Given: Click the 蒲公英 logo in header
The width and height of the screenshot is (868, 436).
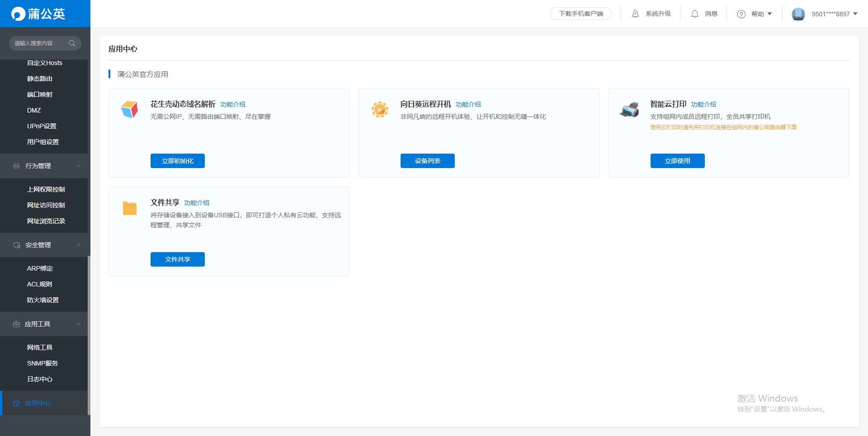Looking at the screenshot, I should click(39, 14).
